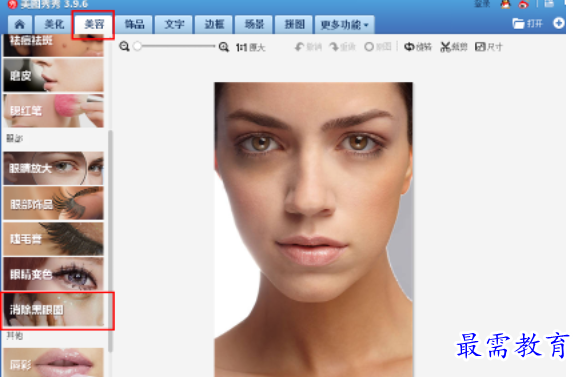
Task: Select the 眼部饰品 eye accessories tool
Action: pos(53,203)
